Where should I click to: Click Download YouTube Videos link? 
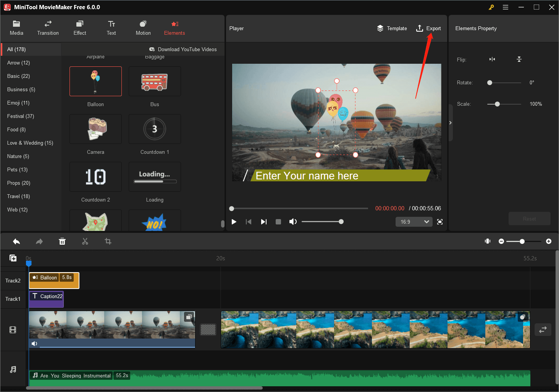click(x=183, y=49)
